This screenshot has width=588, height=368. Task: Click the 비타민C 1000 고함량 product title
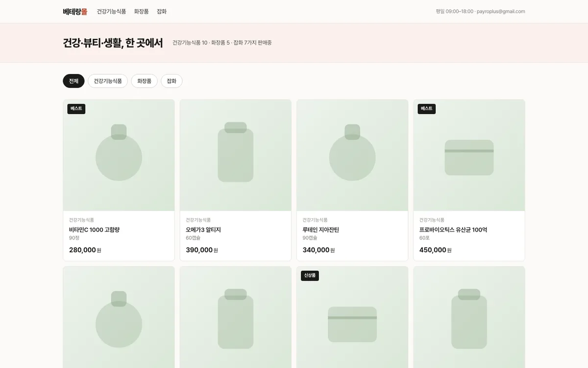pyautogui.click(x=94, y=230)
